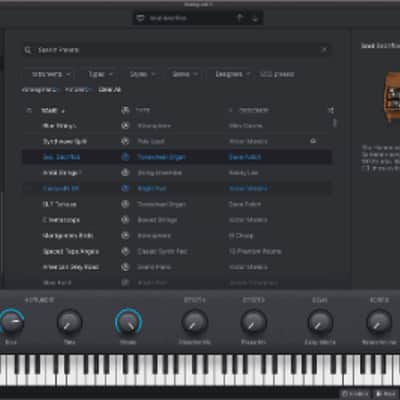Click the Time macro knob

click(69, 322)
